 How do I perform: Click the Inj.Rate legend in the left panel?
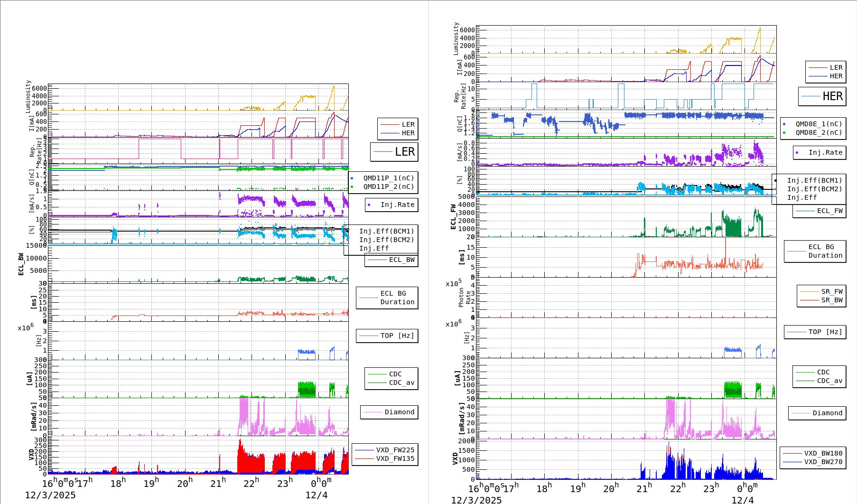[391, 205]
